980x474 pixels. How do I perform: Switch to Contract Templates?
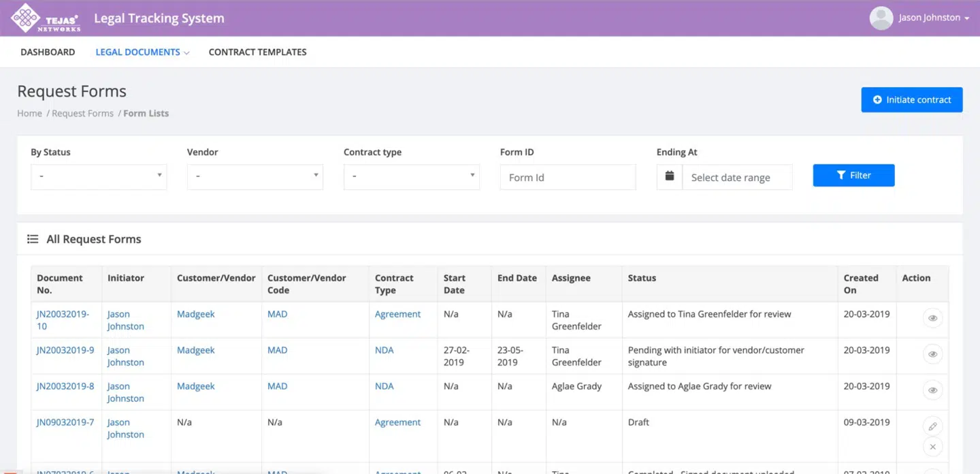click(x=257, y=52)
